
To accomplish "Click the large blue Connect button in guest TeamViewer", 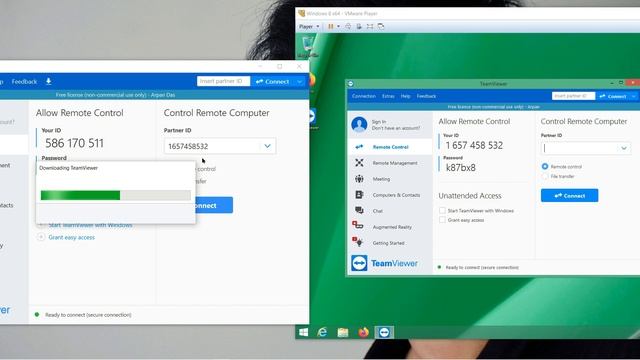I will point(569,196).
